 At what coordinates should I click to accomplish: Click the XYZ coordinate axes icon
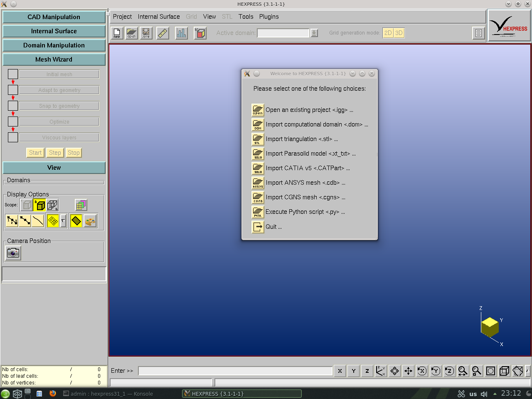point(381,371)
